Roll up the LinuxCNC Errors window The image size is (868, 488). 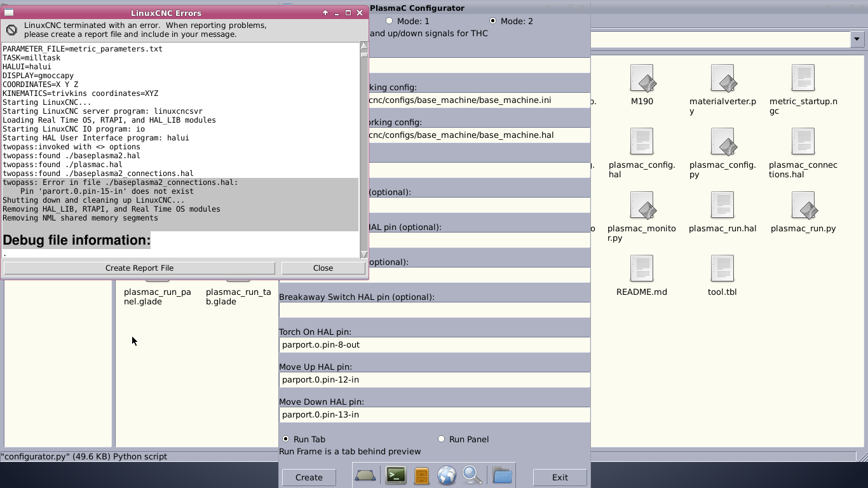pyautogui.click(x=325, y=13)
